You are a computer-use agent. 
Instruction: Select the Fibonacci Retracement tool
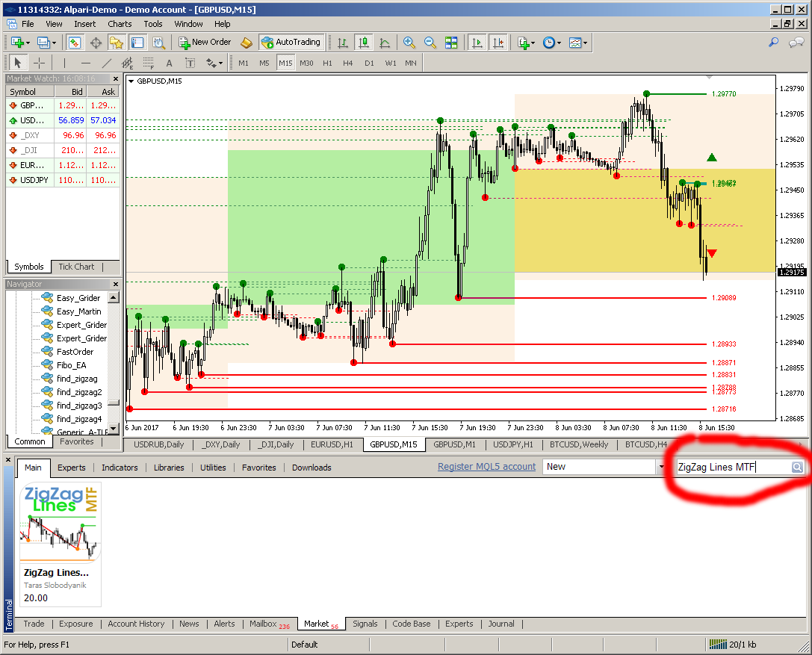click(148, 63)
